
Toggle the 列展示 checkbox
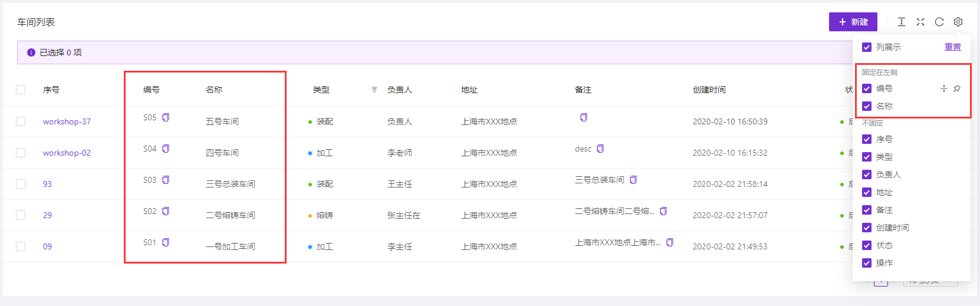pos(867,47)
